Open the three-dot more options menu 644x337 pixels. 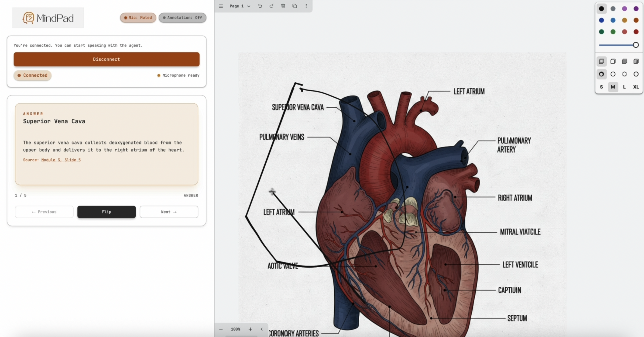tap(306, 6)
